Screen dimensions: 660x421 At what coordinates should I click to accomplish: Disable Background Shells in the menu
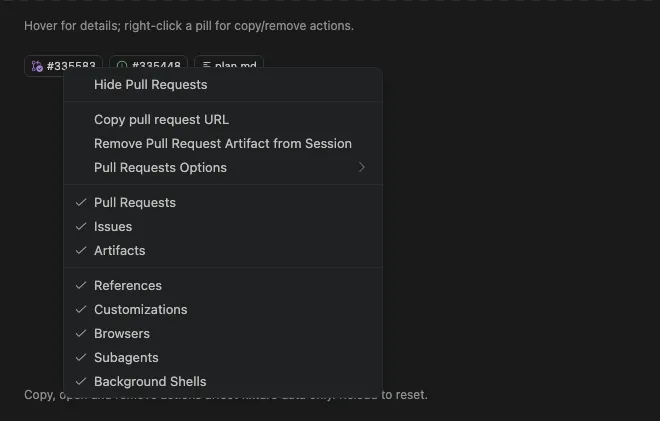pos(223,381)
